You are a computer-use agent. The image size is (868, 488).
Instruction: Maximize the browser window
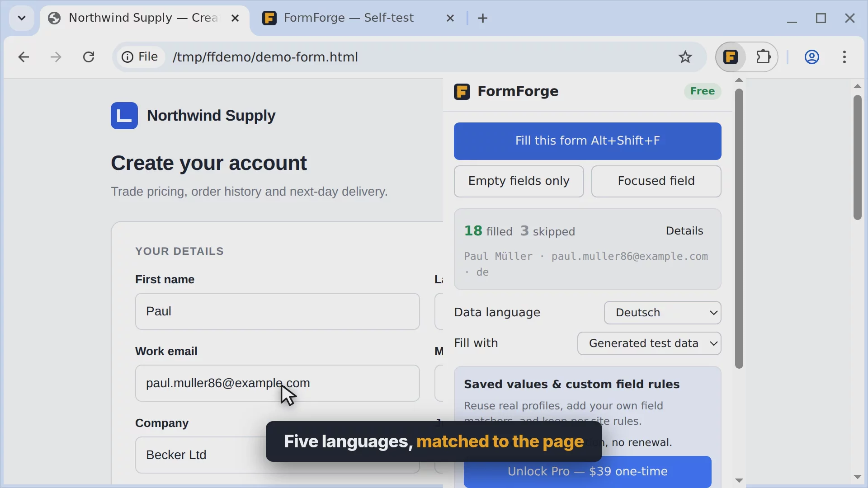pyautogui.click(x=821, y=18)
